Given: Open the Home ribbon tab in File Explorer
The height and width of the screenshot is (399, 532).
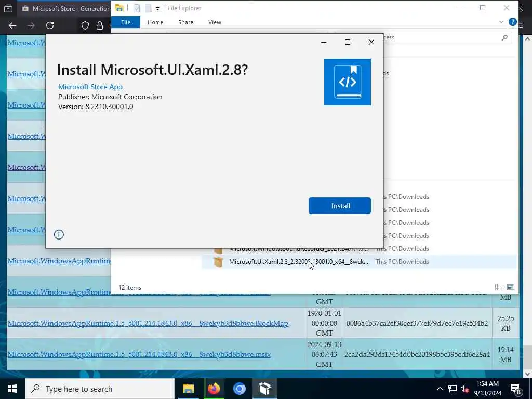Looking at the screenshot, I should 155,22.
